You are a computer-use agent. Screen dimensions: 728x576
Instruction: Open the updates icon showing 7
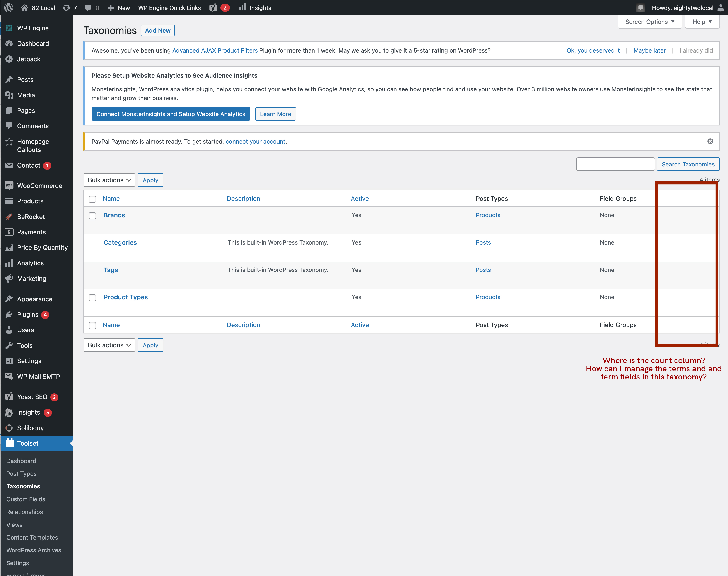click(66, 7)
